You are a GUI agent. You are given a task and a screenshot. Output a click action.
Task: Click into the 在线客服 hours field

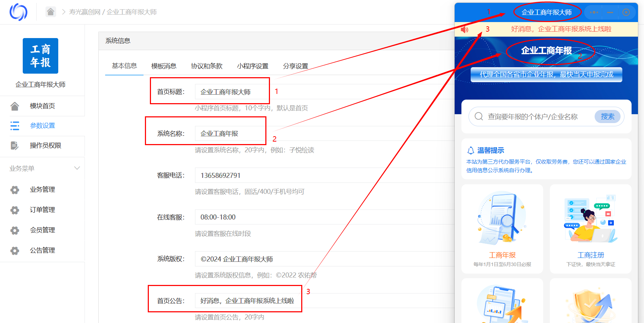click(325, 217)
